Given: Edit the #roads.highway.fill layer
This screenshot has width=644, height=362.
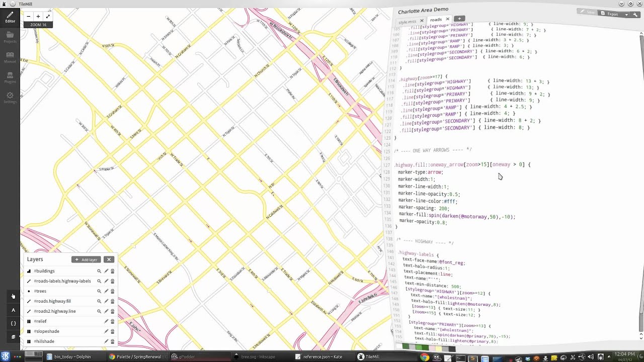Looking at the screenshot, I should coord(106,301).
